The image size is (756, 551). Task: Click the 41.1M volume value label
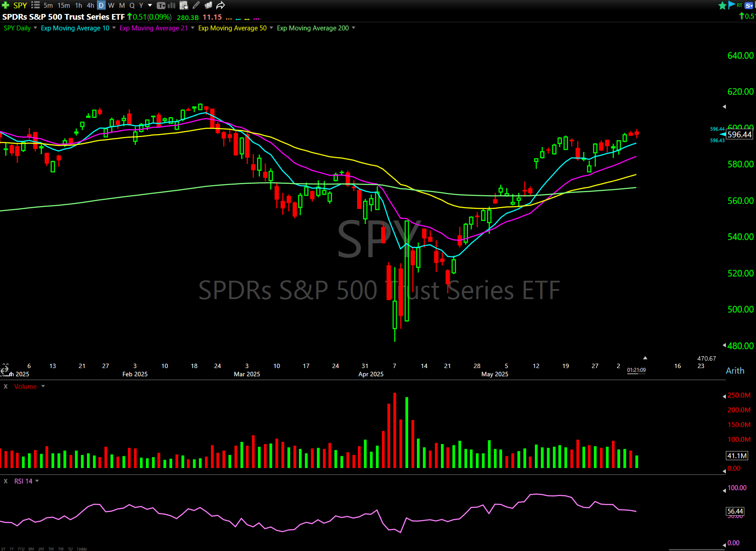737,455
